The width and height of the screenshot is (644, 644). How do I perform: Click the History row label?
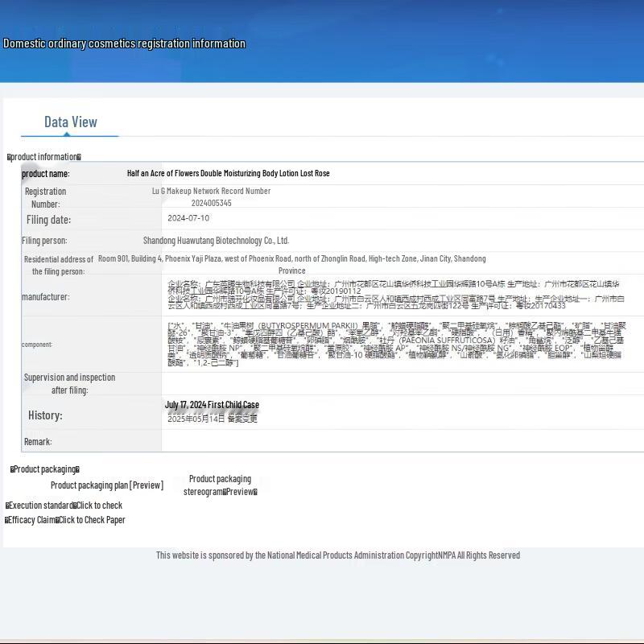45,415
